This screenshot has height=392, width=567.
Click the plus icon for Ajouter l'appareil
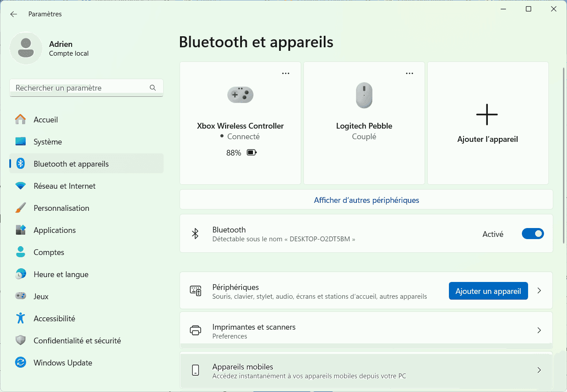(487, 114)
